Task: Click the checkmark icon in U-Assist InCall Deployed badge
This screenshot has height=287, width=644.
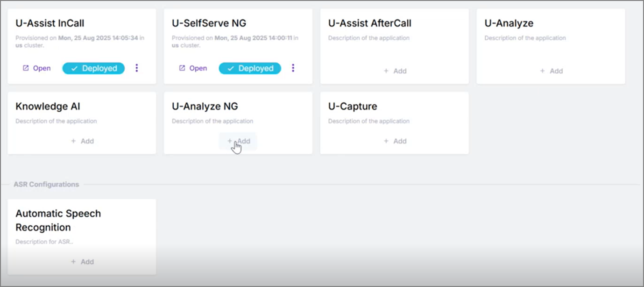Action: 74,68
